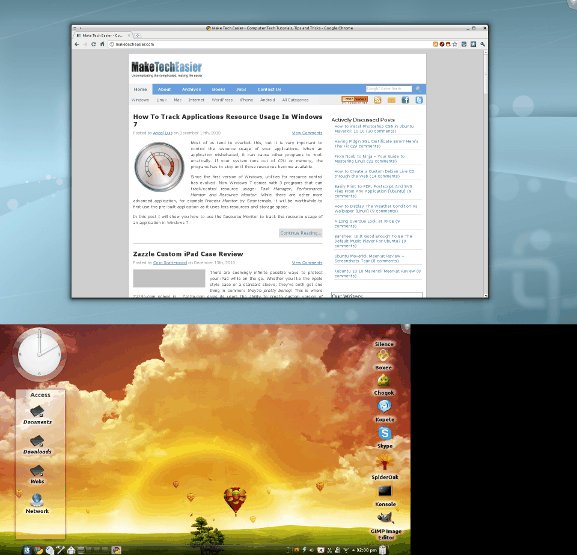The width and height of the screenshot is (577, 555).
Task: Select the Mac category link
Action: click(x=177, y=100)
